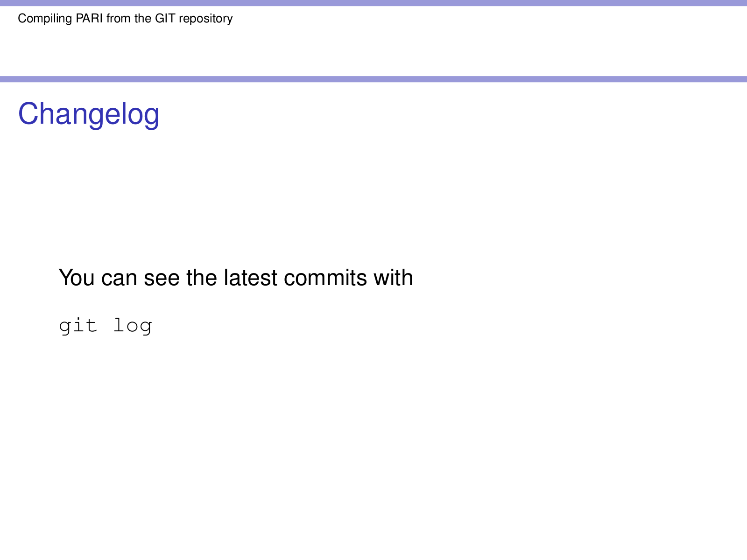Click the "git log" command text

[x=106, y=326]
